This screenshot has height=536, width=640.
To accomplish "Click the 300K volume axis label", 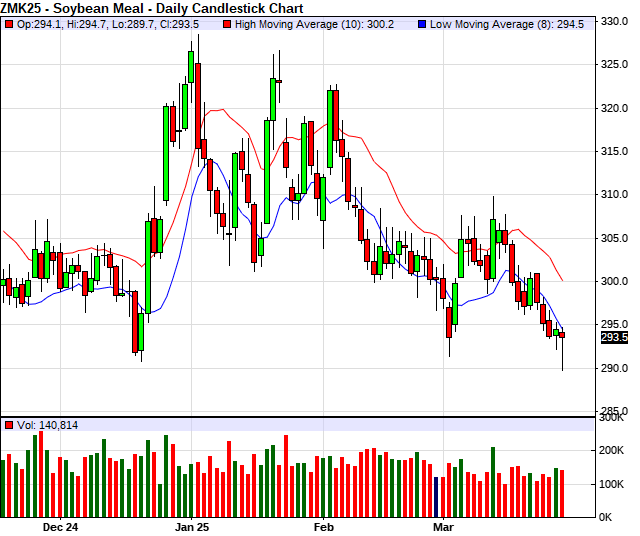I will tap(612, 418).
